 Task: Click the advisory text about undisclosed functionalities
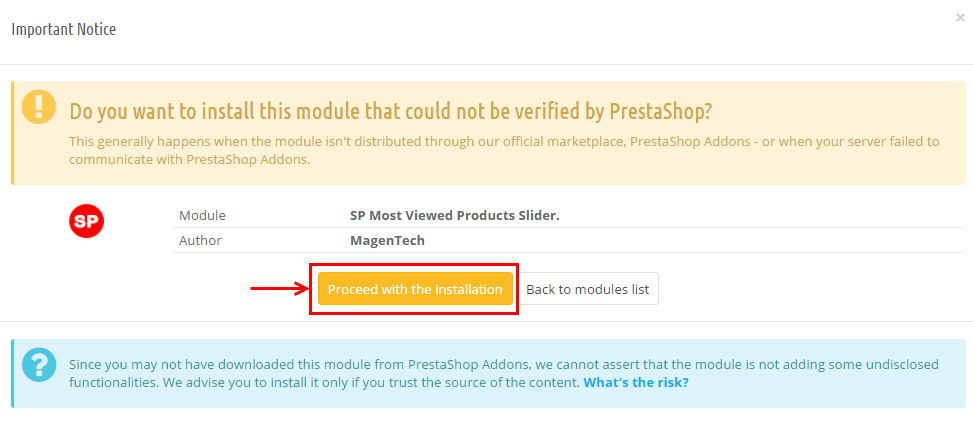(x=504, y=373)
